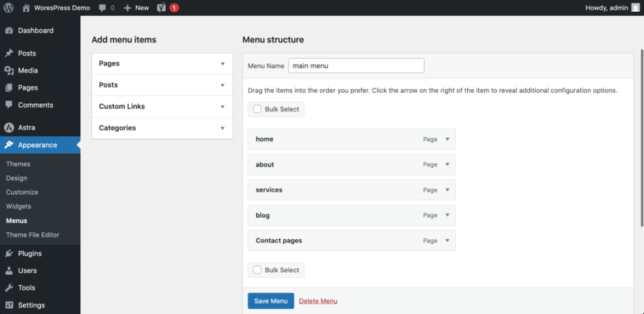Open the Yoast SEO icon in admin bar

[x=161, y=8]
